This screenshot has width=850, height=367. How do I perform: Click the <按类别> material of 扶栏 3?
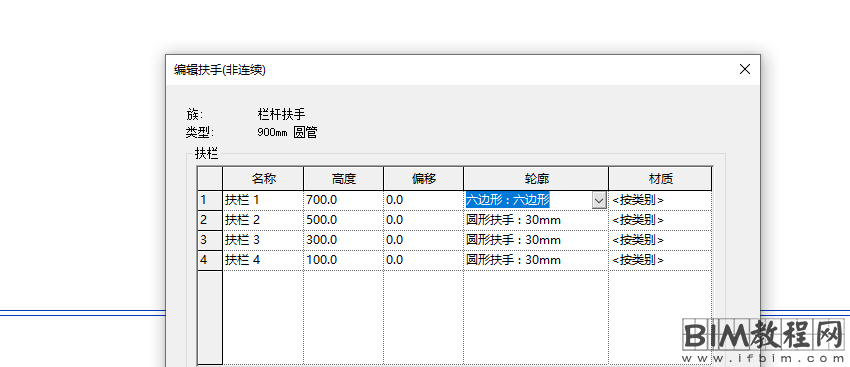660,240
